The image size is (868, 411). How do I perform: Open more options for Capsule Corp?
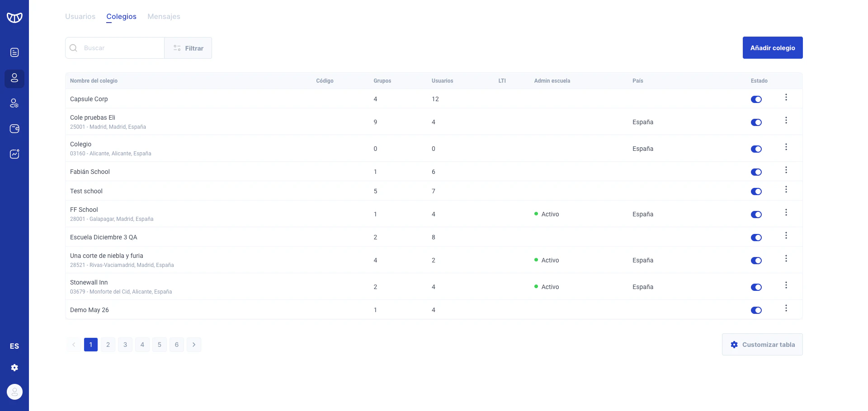(x=786, y=97)
